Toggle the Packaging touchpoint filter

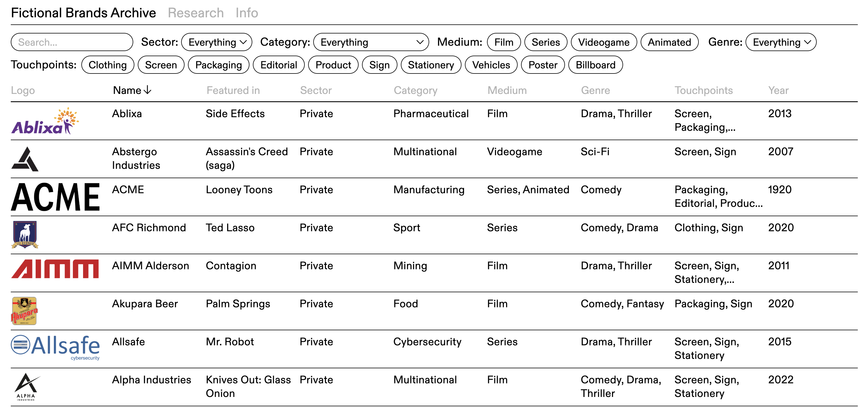pos(218,65)
